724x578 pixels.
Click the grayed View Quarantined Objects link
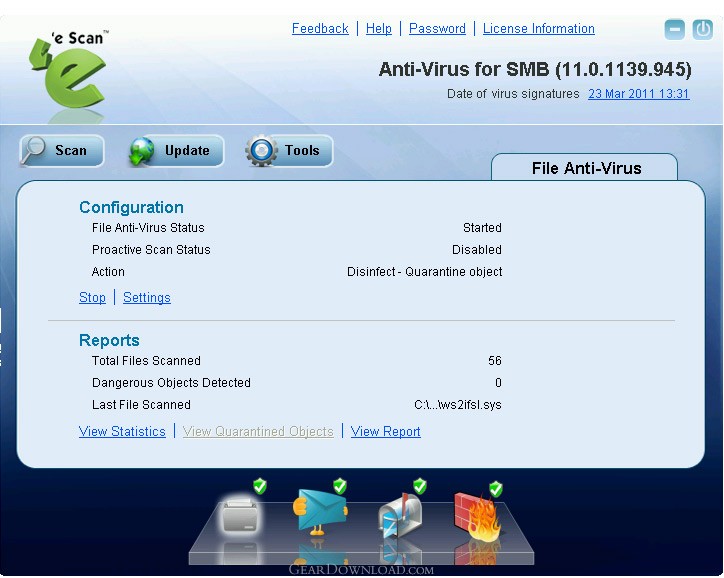pos(258,431)
